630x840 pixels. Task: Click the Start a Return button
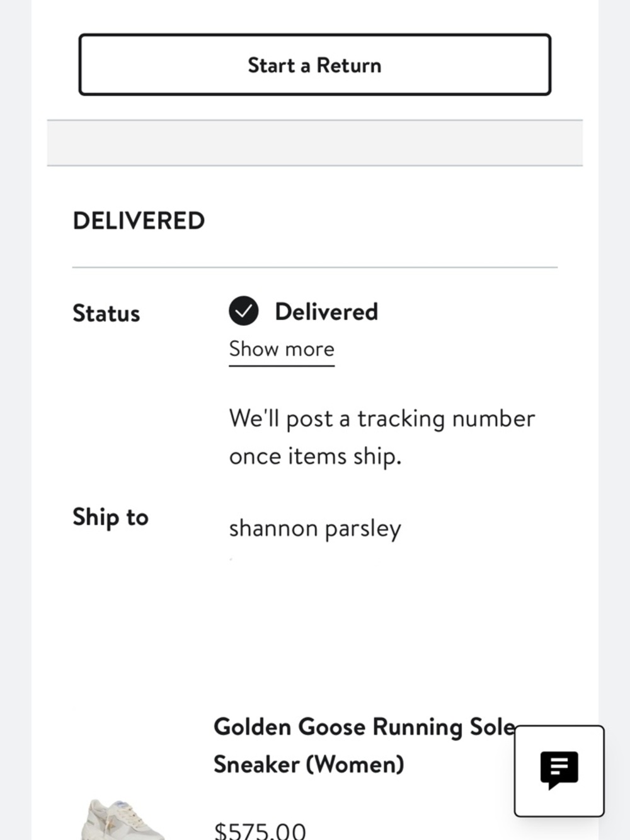[314, 65]
